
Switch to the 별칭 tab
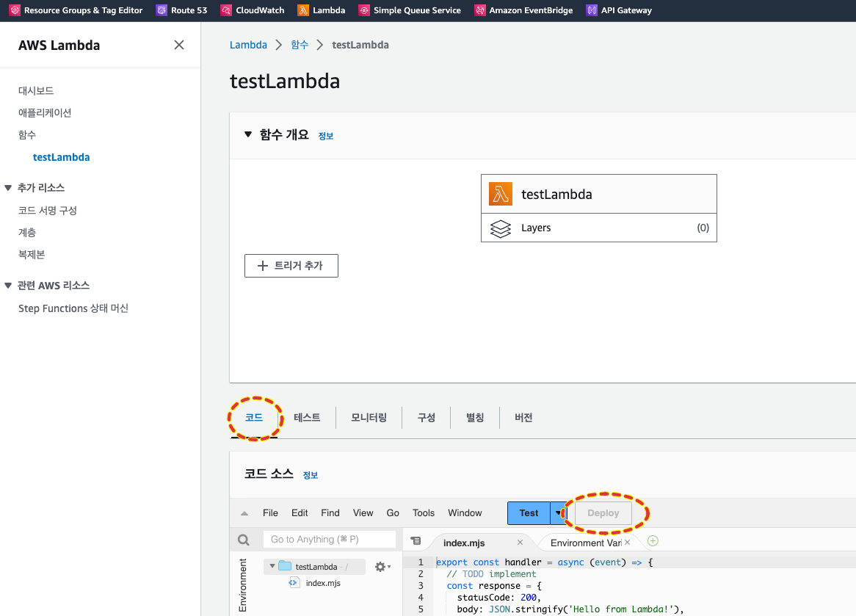(475, 418)
